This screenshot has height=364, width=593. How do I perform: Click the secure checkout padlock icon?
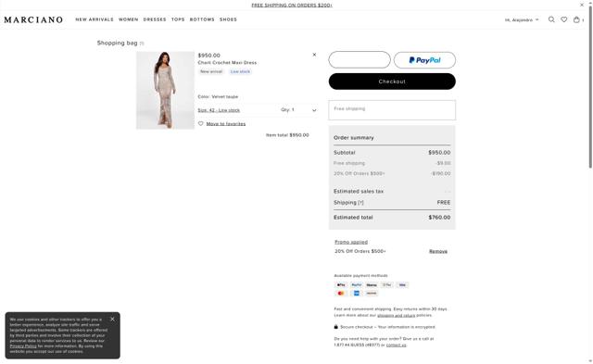tap(335, 327)
